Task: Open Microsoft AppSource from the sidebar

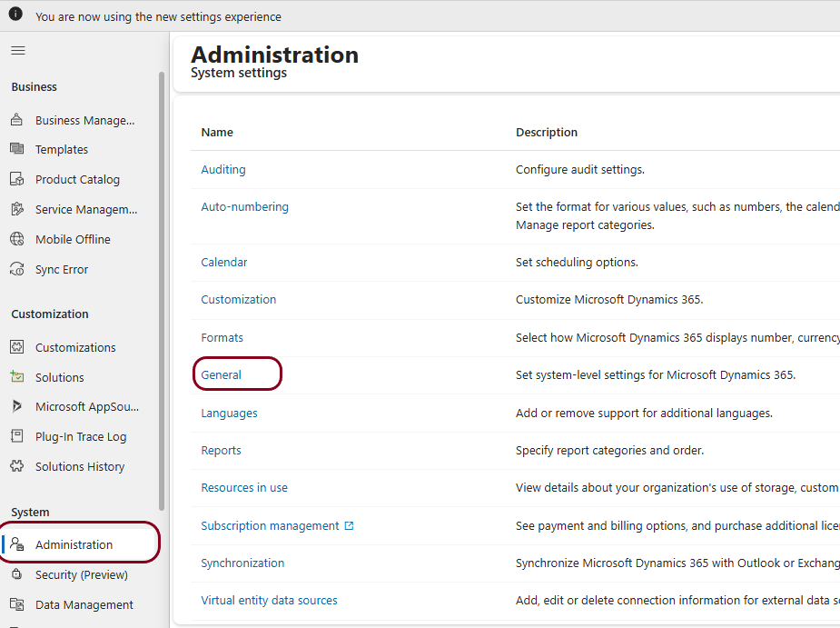Action: pyautogui.click(x=87, y=406)
